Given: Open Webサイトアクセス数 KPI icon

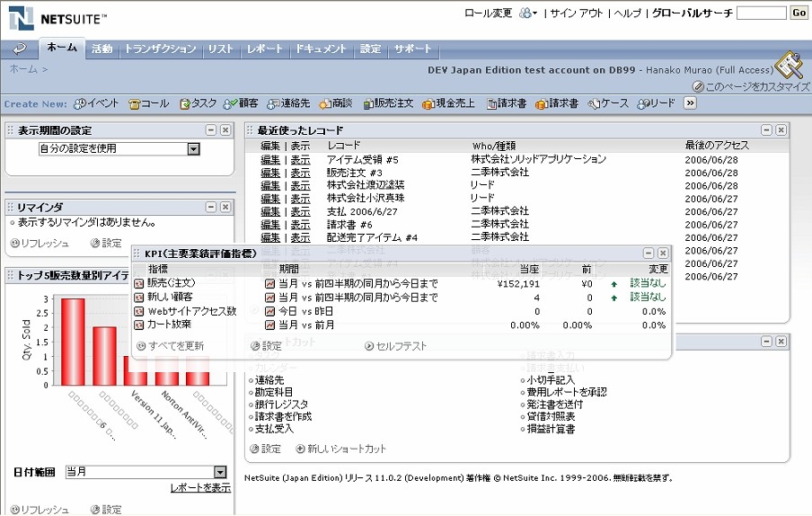Looking at the screenshot, I should click(x=139, y=312).
